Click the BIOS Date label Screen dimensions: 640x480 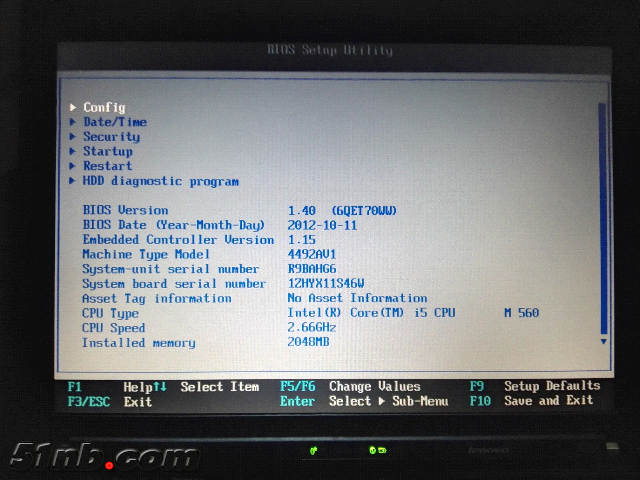(x=173, y=225)
